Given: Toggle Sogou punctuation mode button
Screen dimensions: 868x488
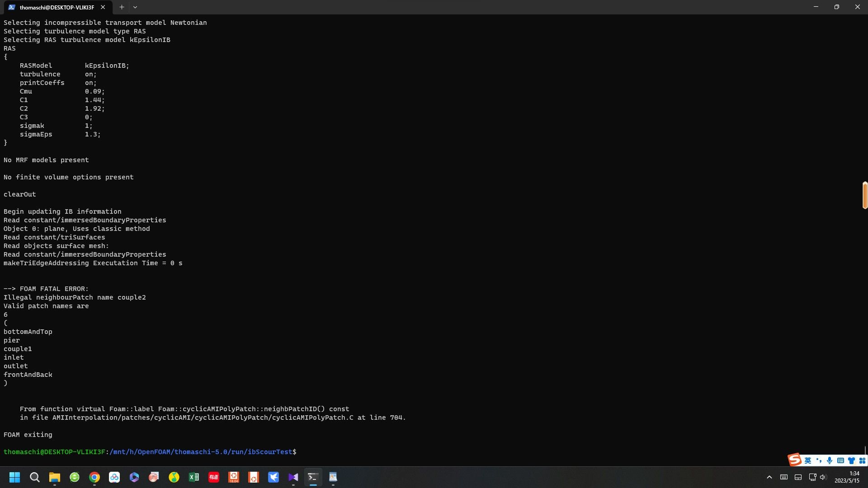Looking at the screenshot, I should tap(819, 460).
